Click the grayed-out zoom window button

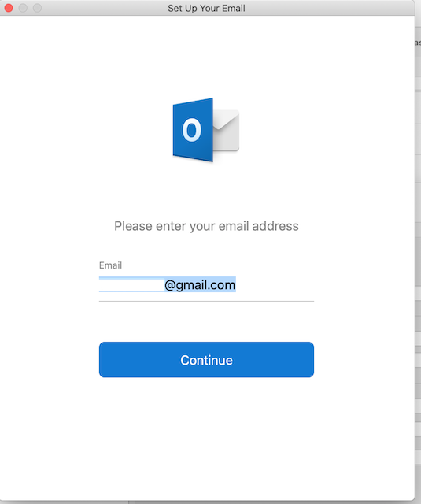[37, 8]
